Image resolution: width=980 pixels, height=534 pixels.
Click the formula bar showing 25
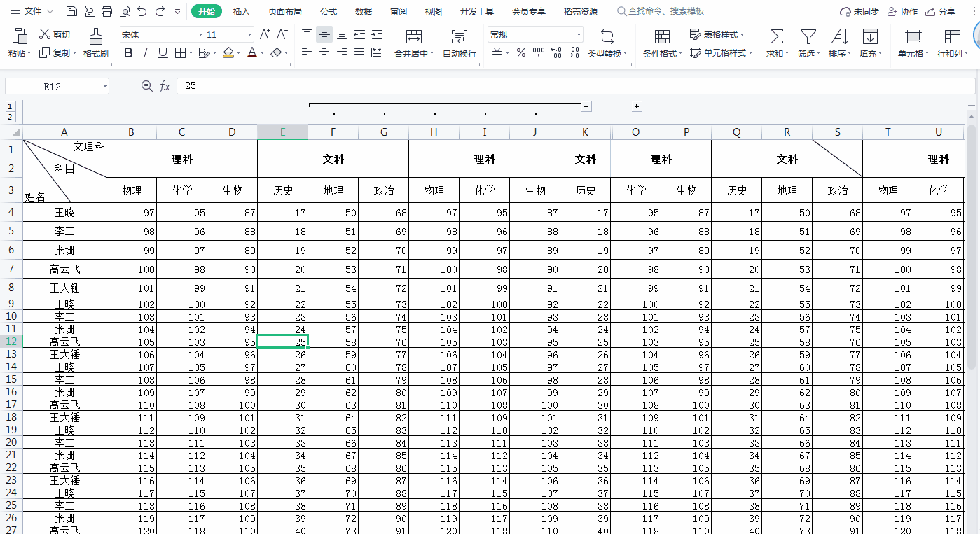tap(574, 86)
